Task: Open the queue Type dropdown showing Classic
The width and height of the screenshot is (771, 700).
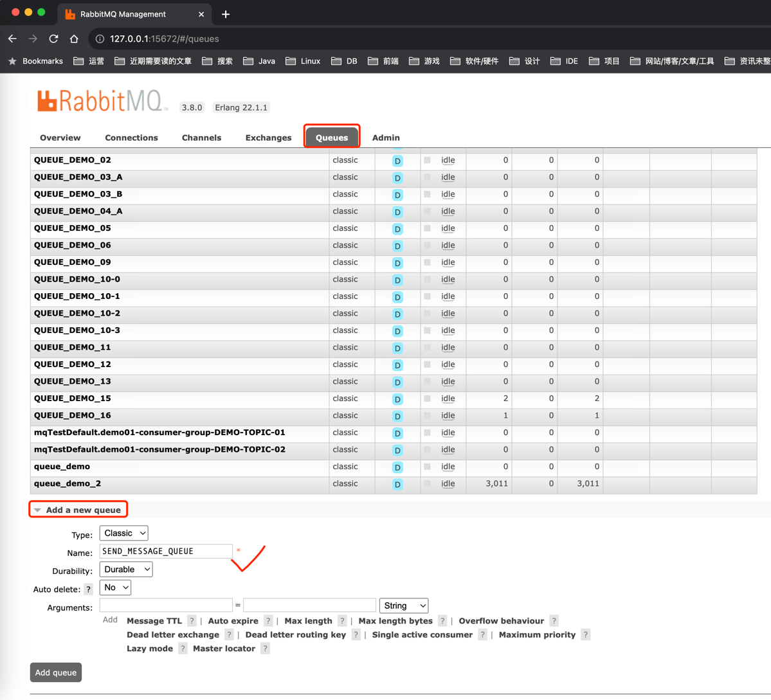Action: [123, 533]
